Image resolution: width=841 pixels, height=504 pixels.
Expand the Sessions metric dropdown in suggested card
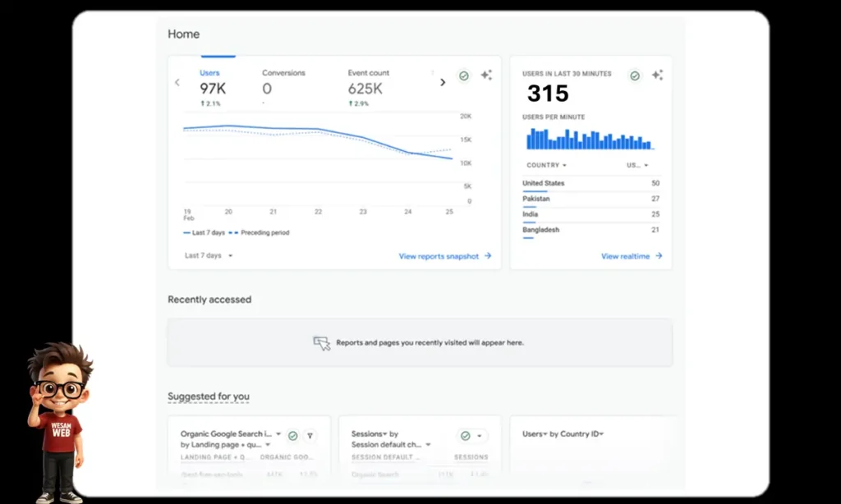click(x=370, y=434)
